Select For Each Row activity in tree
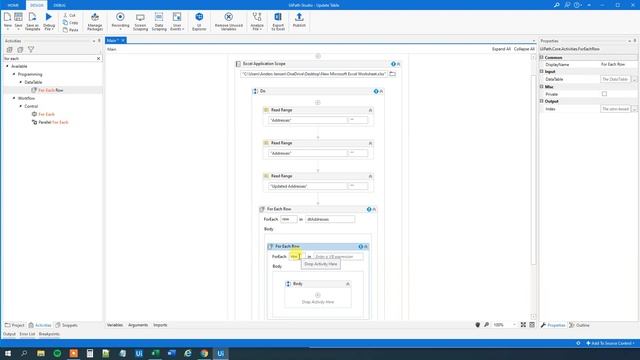640x360 pixels. pyautogui.click(x=51, y=90)
